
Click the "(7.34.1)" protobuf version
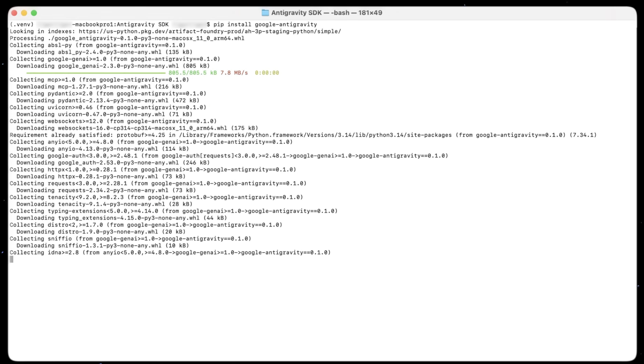pyautogui.click(x=583, y=135)
